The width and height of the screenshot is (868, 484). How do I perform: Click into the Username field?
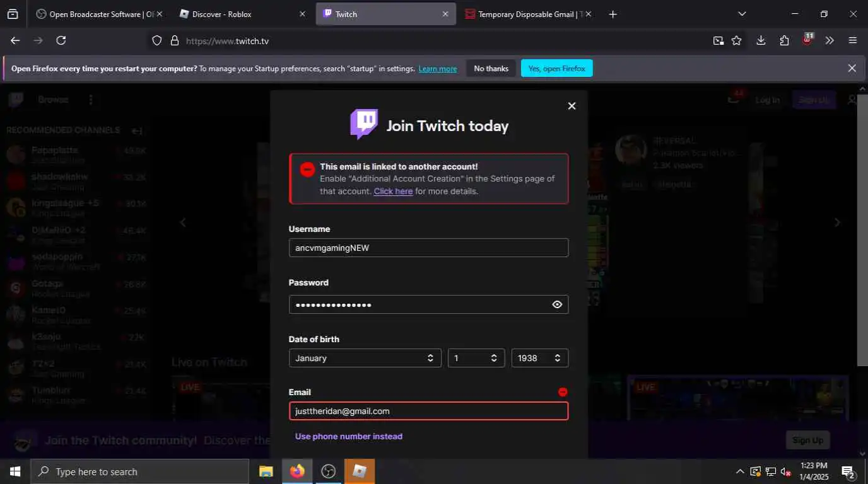(428, 248)
